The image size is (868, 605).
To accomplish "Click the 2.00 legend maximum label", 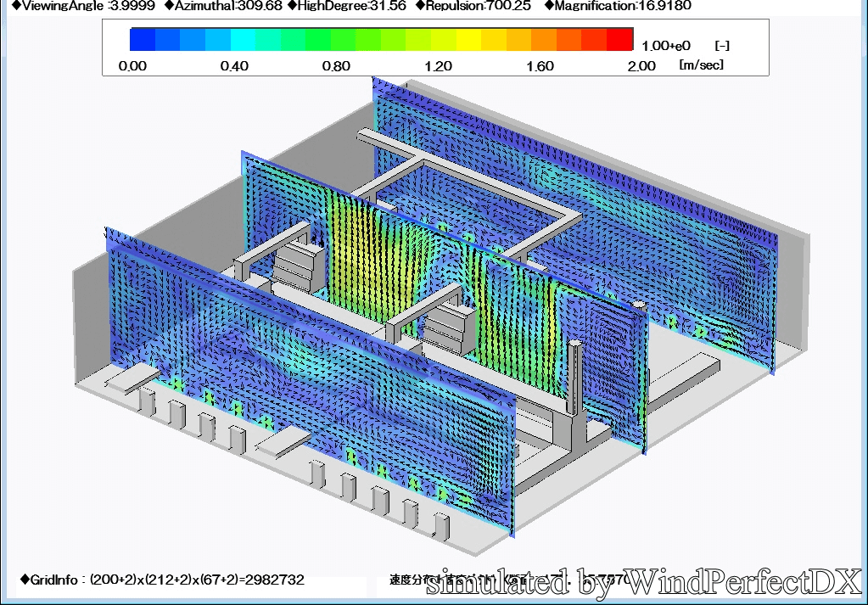I will click(641, 66).
